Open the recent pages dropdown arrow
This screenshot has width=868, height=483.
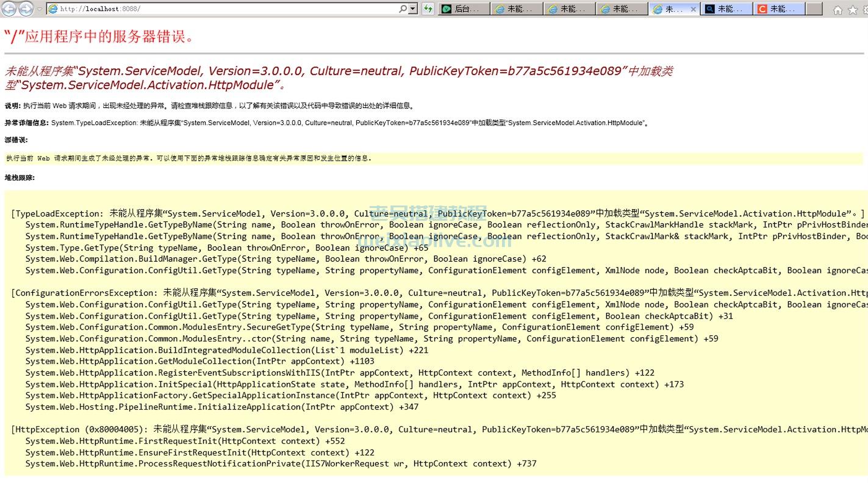(40, 9)
